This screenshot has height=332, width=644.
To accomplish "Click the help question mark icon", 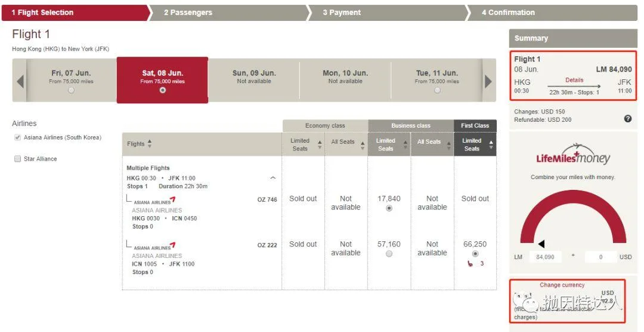I will [x=627, y=119].
